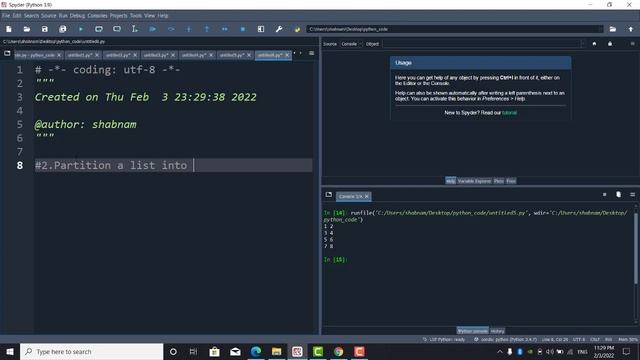Run the file with the green play icon
The width and height of the screenshot is (640, 360).
click(81, 29)
